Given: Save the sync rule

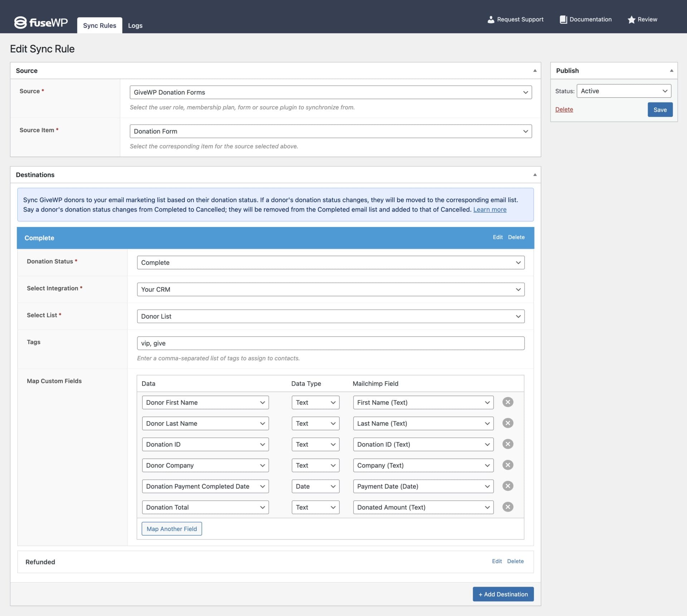Looking at the screenshot, I should (660, 110).
